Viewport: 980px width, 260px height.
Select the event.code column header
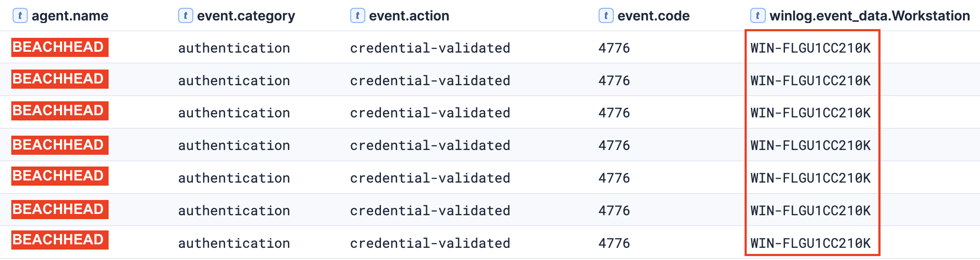653,16
